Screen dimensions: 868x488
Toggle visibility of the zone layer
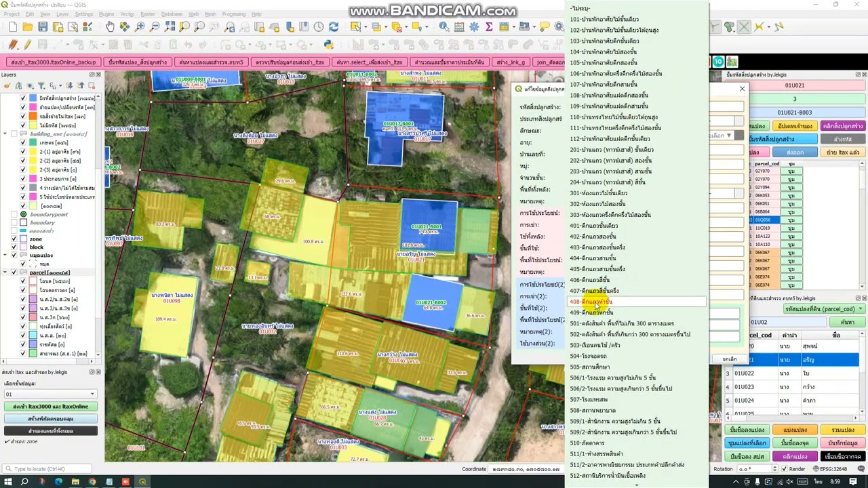pyautogui.click(x=14, y=239)
